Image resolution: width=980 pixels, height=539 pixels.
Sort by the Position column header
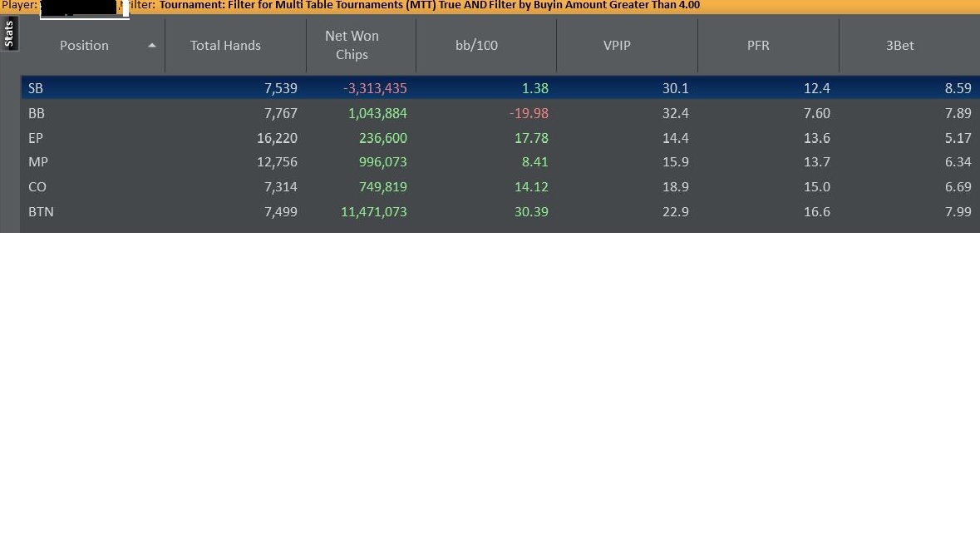[x=84, y=46]
